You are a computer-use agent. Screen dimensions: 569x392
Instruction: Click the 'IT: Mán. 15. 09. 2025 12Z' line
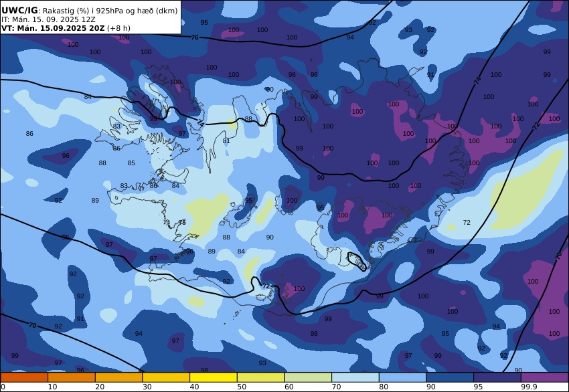click(48, 19)
